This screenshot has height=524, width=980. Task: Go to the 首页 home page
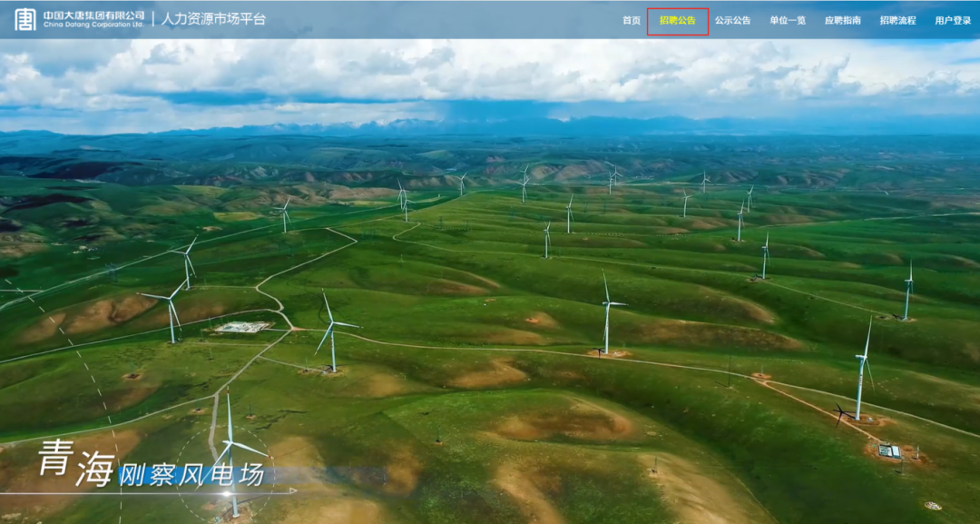(x=632, y=20)
